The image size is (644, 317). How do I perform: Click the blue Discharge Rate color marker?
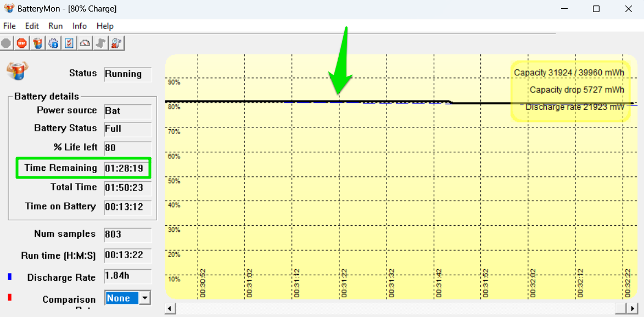pyautogui.click(x=9, y=277)
